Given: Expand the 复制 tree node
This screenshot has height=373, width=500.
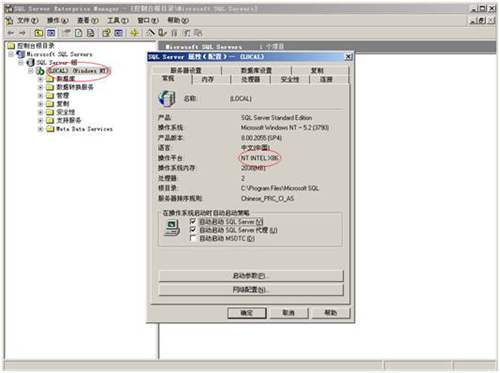Looking at the screenshot, I should tap(40, 104).
